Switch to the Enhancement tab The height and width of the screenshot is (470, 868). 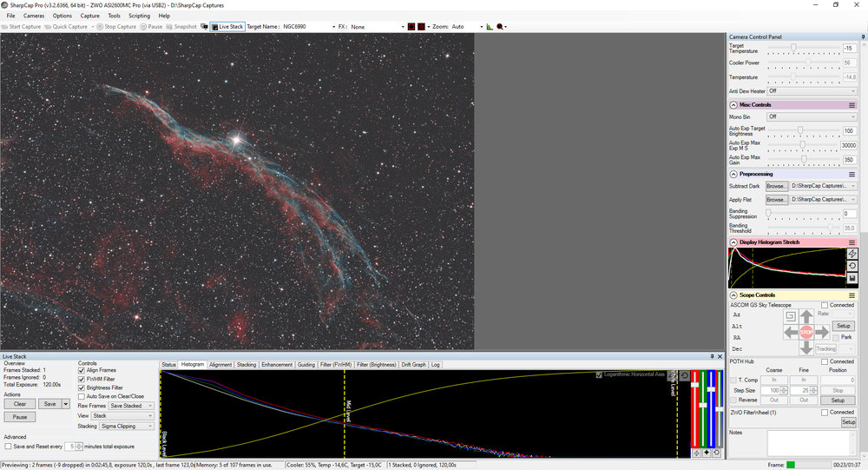(277, 365)
